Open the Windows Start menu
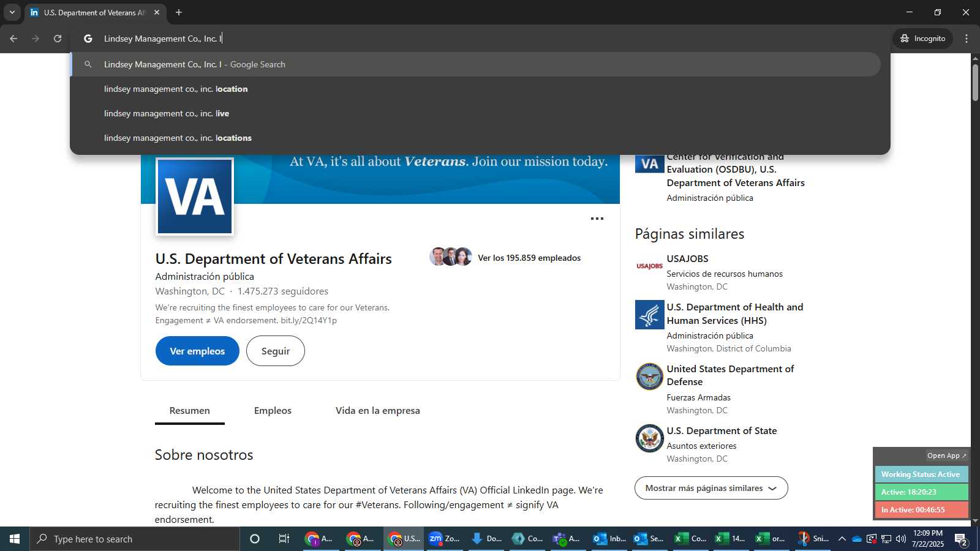980x551 pixels. [15, 539]
